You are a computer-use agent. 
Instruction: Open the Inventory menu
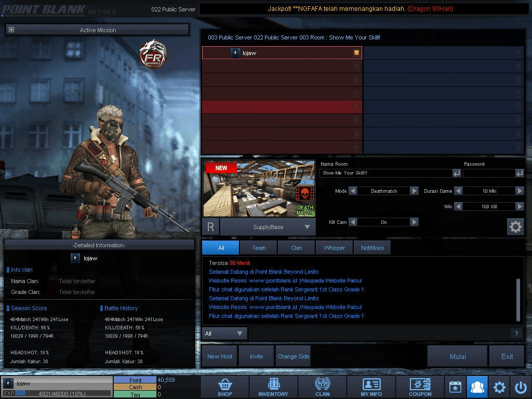click(x=273, y=387)
